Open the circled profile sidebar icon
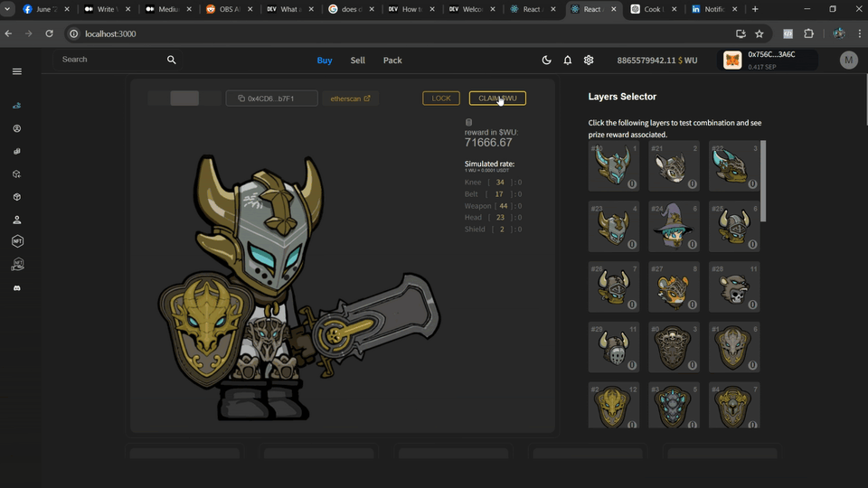 pos(17,128)
